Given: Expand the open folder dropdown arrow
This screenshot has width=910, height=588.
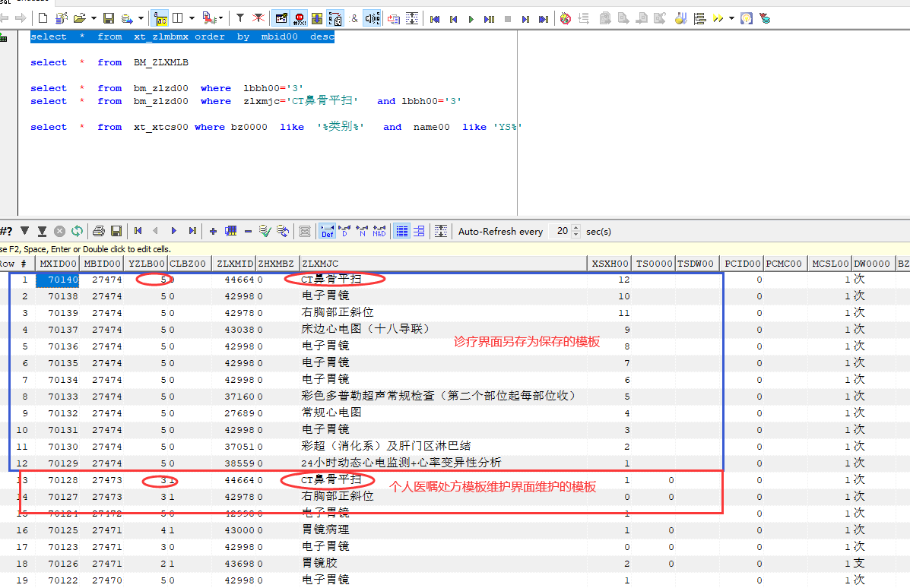Looking at the screenshot, I should (x=94, y=18).
